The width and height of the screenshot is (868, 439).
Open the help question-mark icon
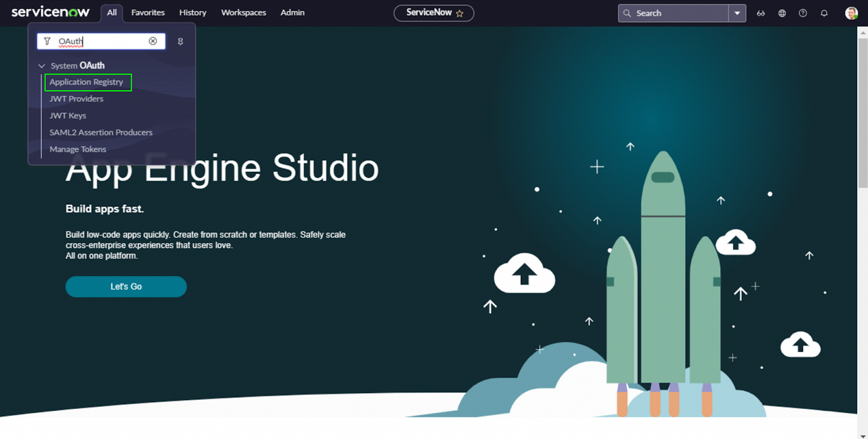803,13
